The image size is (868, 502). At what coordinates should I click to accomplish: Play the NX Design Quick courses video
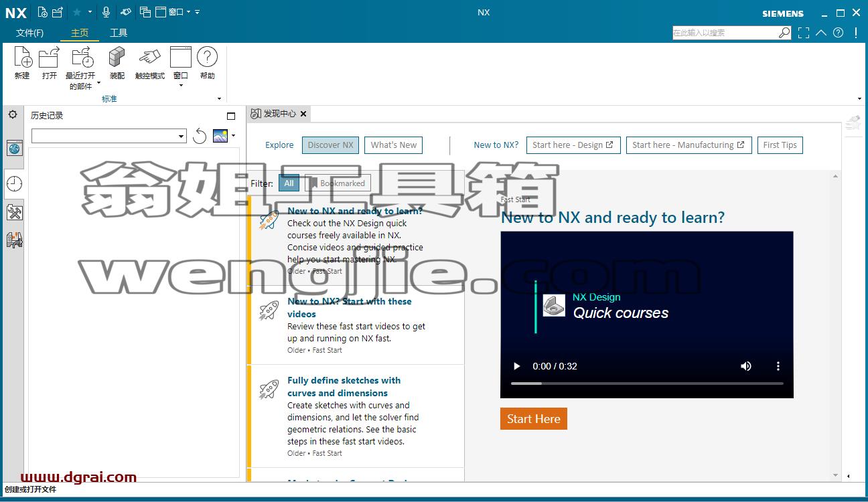[516, 366]
